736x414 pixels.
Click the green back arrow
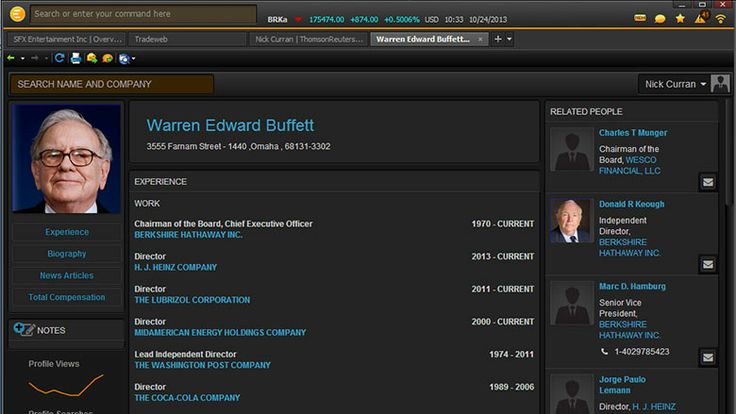click(11, 58)
